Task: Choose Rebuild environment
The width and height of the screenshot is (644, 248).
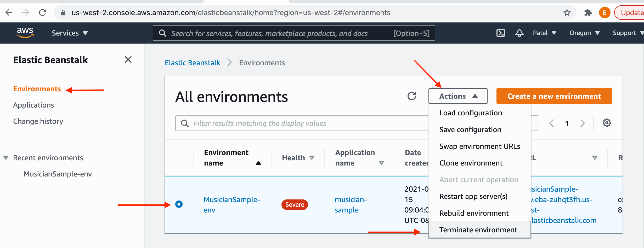Action: point(480,213)
